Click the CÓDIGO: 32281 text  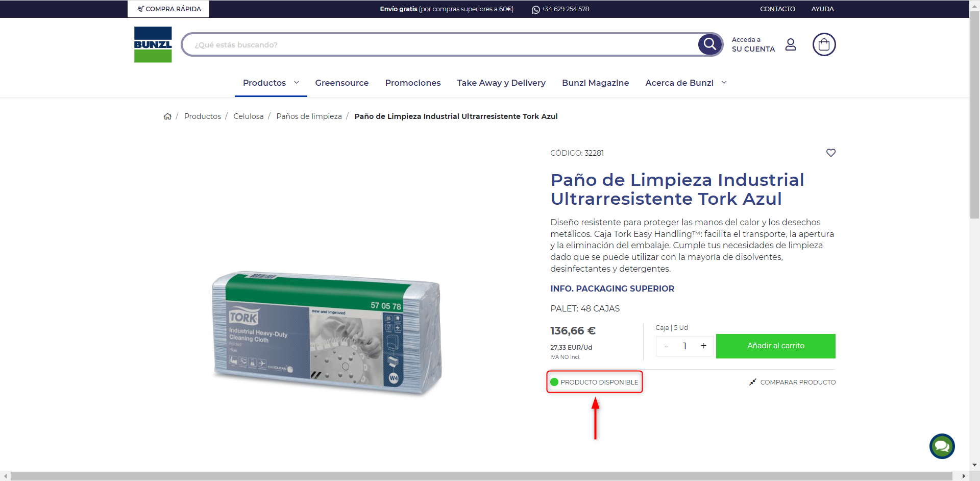577,153
